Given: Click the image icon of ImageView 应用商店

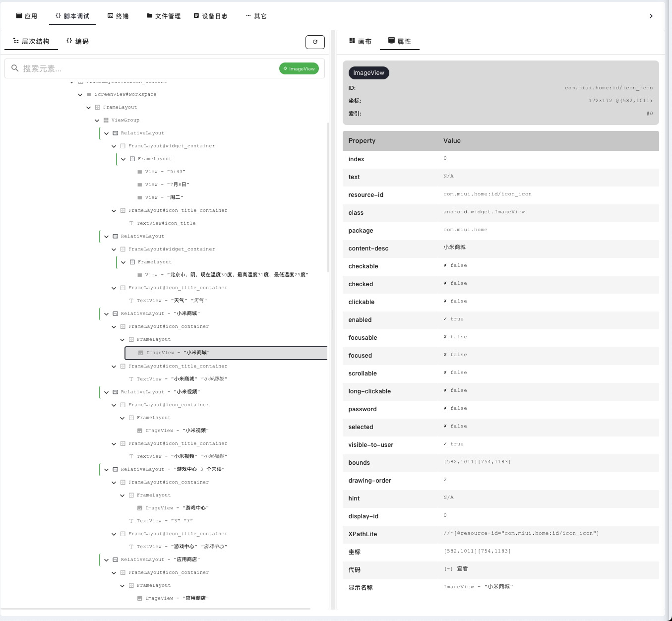Looking at the screenshot, I should click(x=140, y=598).
